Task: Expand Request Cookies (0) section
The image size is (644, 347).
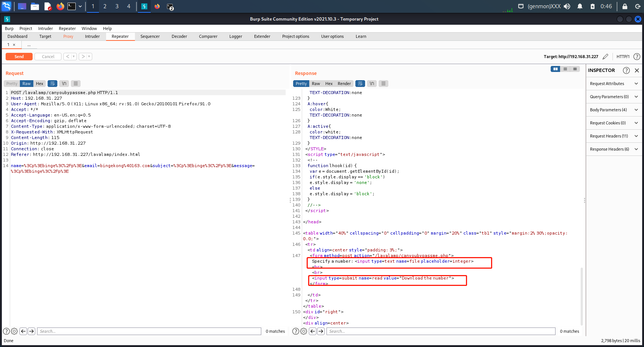Action: tap(614, 123)
